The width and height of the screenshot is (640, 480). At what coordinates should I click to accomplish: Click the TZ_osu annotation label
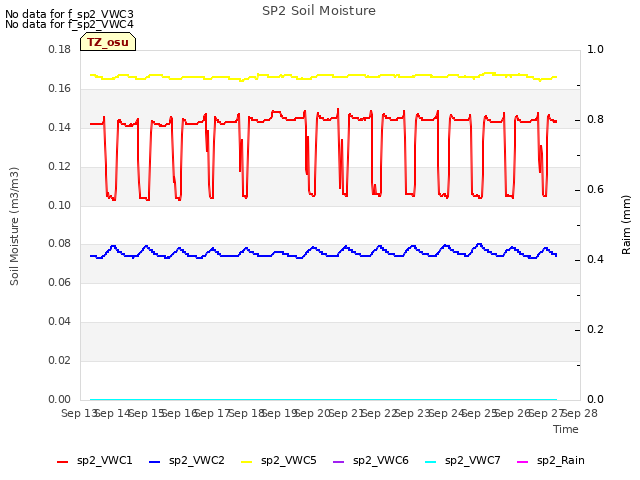coord(108,42)
